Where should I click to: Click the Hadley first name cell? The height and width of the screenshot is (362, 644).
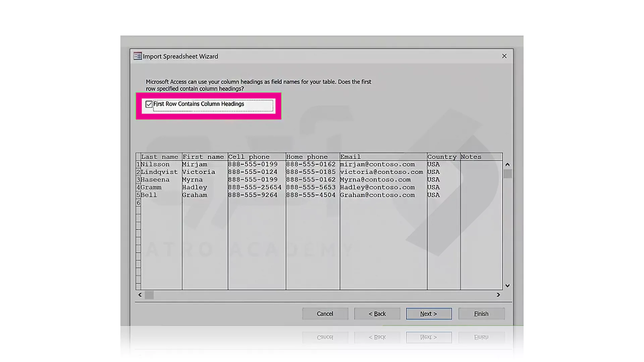coord(205,187)
